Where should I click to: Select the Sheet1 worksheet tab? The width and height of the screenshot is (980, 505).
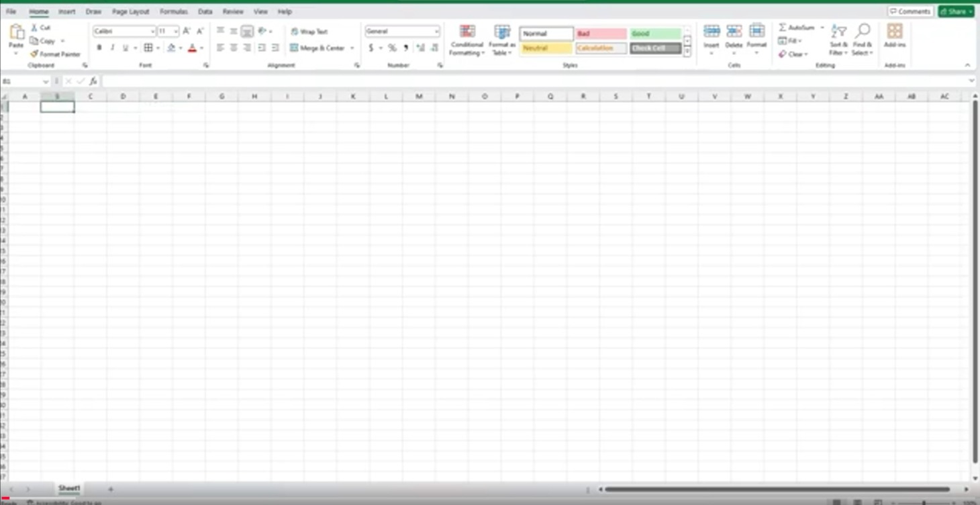[x=69, y=489]
